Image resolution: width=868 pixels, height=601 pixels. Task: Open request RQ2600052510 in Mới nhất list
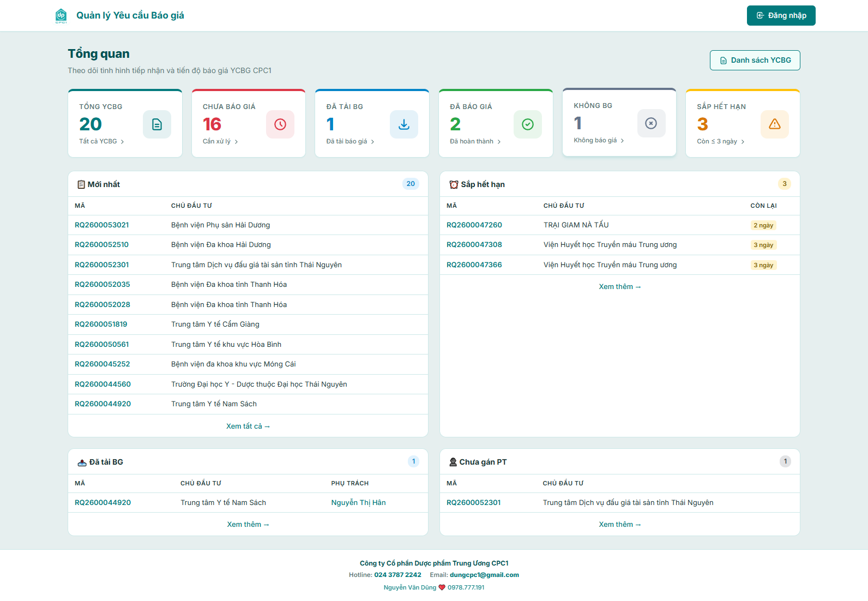[x=102, y=244]
